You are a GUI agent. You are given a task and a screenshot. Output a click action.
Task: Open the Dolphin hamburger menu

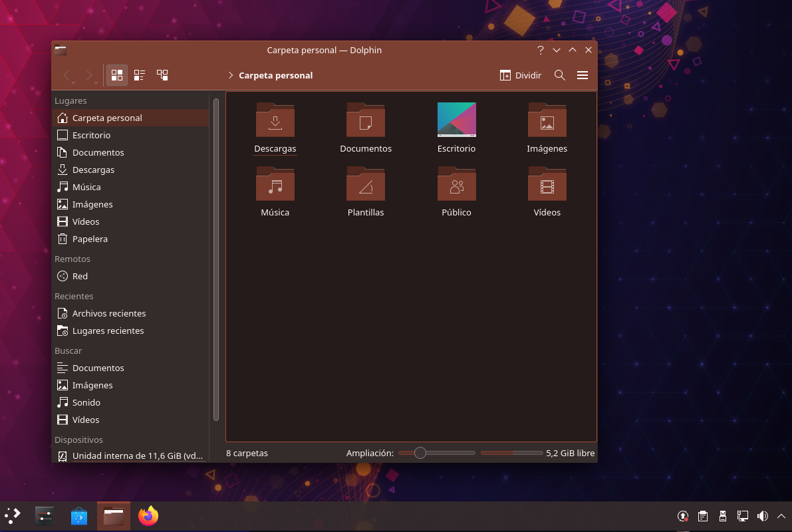click(583, 75)
